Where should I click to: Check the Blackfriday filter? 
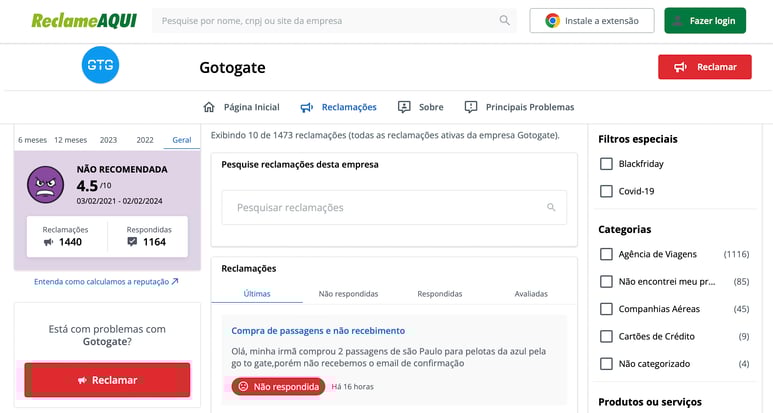pos(606,164)
